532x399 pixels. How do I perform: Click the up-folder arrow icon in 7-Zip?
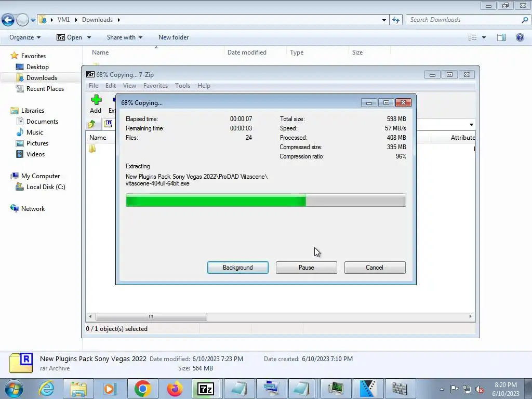(x=91, y=124)
